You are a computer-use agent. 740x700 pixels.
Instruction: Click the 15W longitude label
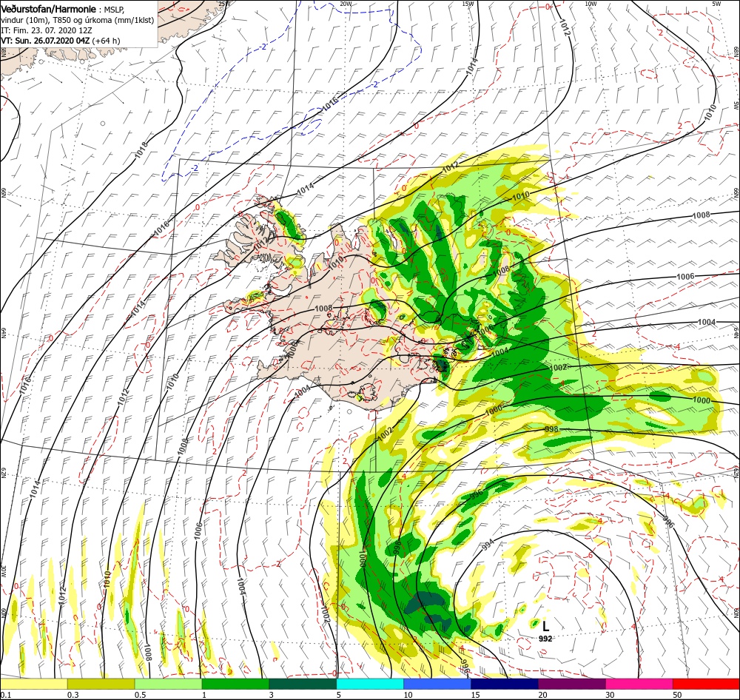click(468, 3)
